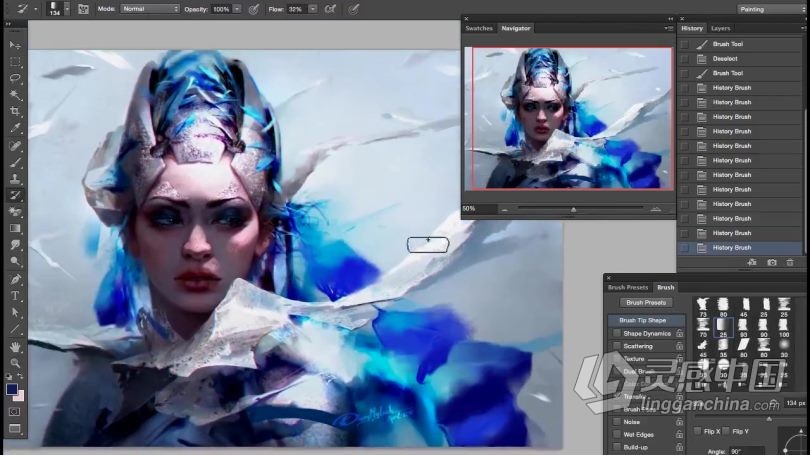Screen dimensions: 810x455
Task: Switch to the Layers tab
Action: pos(720,28)
